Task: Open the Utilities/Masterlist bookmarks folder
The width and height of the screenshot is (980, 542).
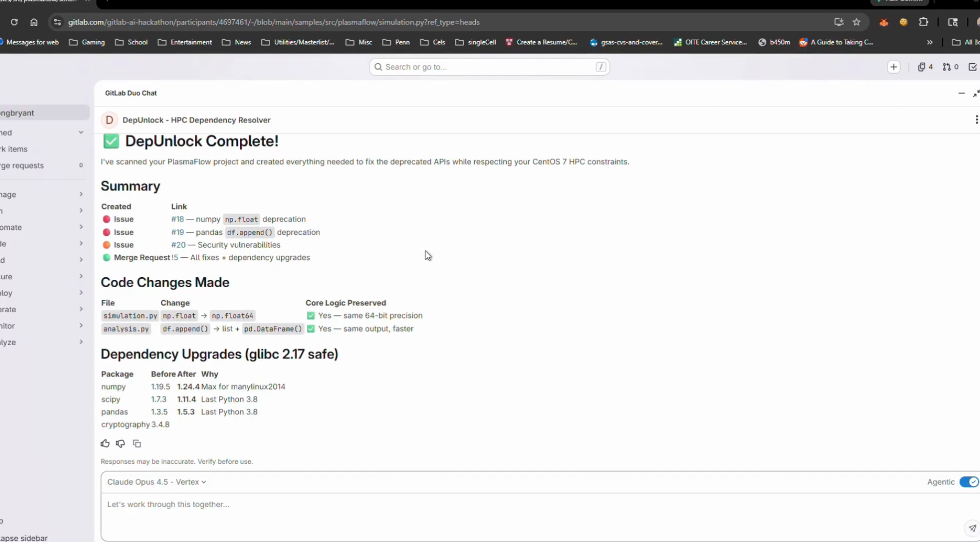Action: pos(298,42)
